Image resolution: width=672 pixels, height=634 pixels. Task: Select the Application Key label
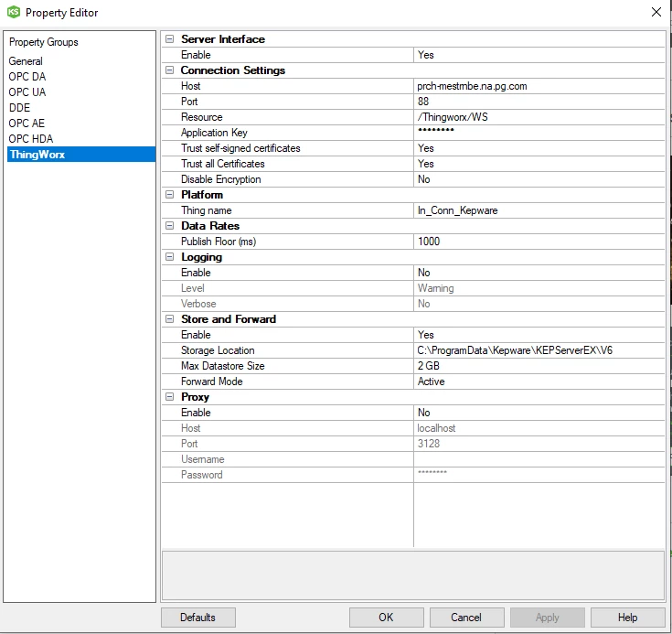(x=214, y=133)
